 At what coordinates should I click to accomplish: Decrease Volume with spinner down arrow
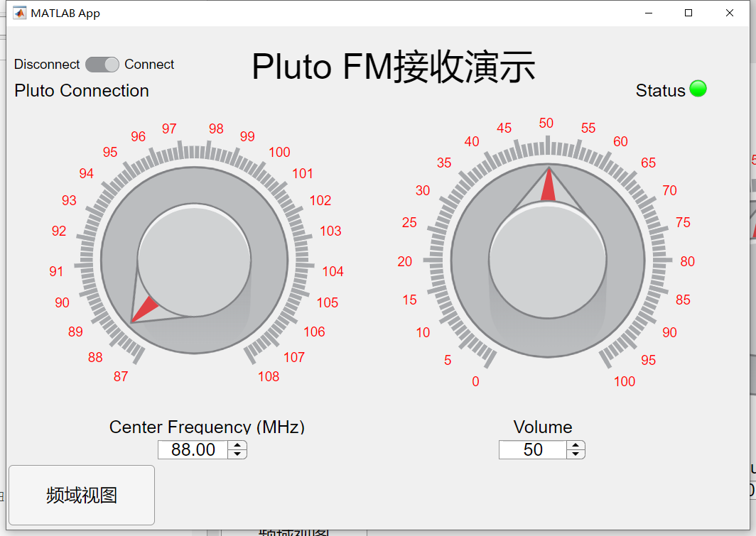pos(576,454)
